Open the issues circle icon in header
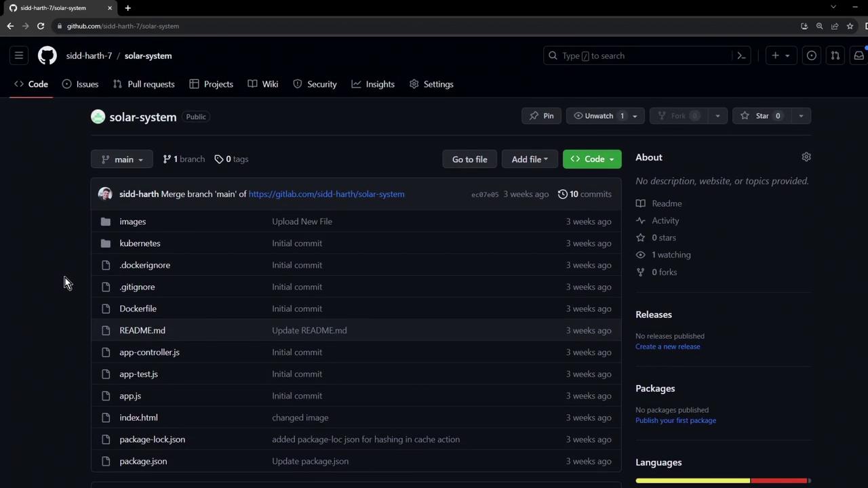This screenshot has height=488, width=868. [812, 56]
